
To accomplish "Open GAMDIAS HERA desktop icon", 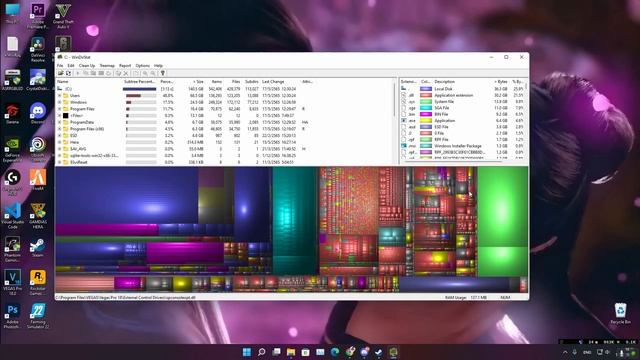I will (x=38, y=216).
